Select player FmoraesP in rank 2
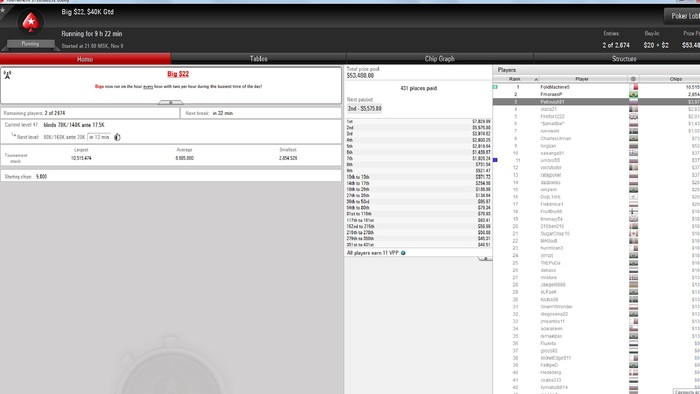Image resolution: width=700 pixels, height=394 pixels. [551, 95]
